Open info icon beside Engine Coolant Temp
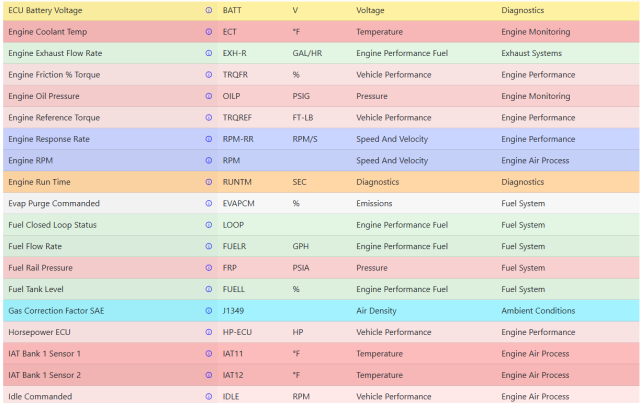 pyautogui.click(x=209, y=32)
